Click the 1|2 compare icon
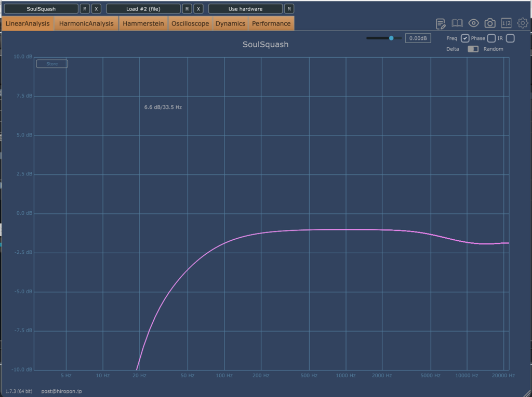Image resolution: width=532 pixels, height=397 pixels. pos(506,23)
